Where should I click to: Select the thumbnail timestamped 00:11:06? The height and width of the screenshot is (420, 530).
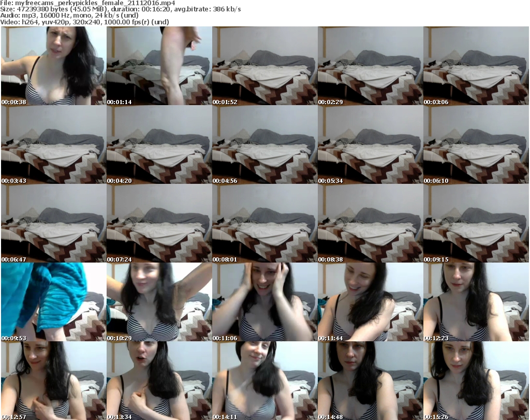[x=264, y=302]
